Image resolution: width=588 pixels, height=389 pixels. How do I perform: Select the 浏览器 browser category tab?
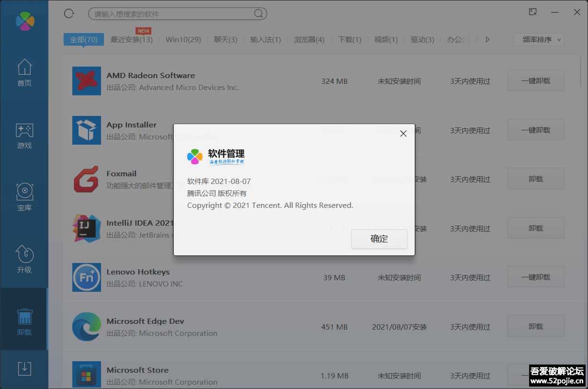point(309,40)
